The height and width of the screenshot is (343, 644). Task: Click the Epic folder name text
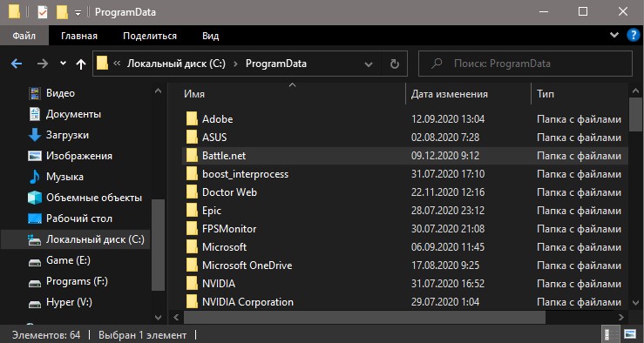212,211
